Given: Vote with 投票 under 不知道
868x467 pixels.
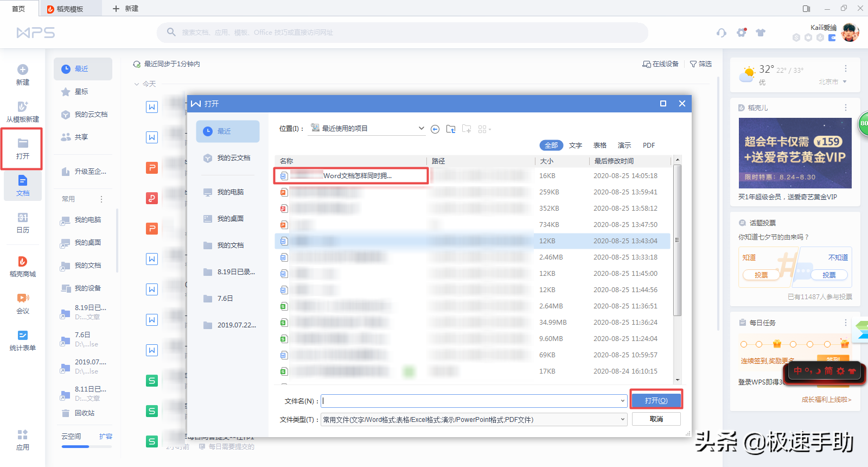Looking at the screenshot, I should click(x=829, y=275).
